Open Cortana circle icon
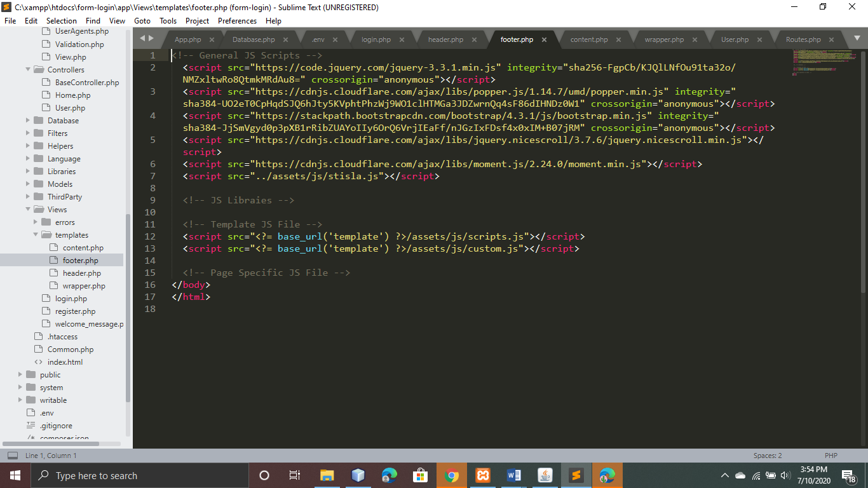868x488 pixels. [x=264, y=475]
